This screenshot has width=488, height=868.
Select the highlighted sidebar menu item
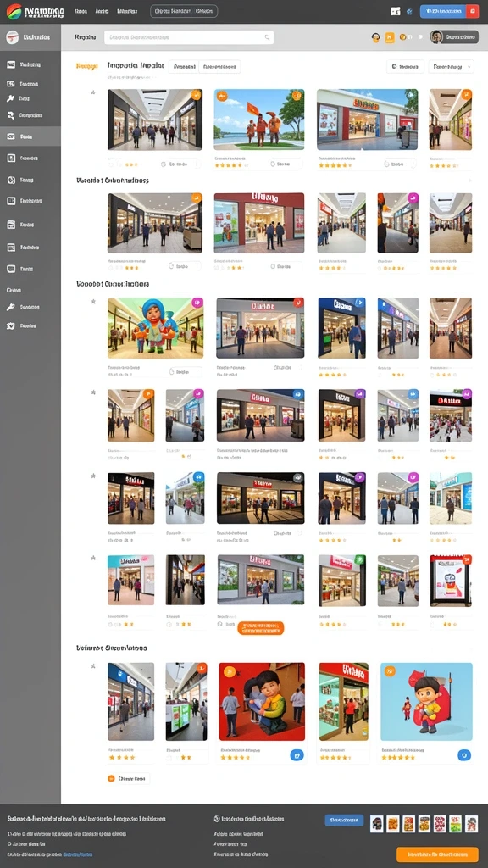click(x=30, y=136)
